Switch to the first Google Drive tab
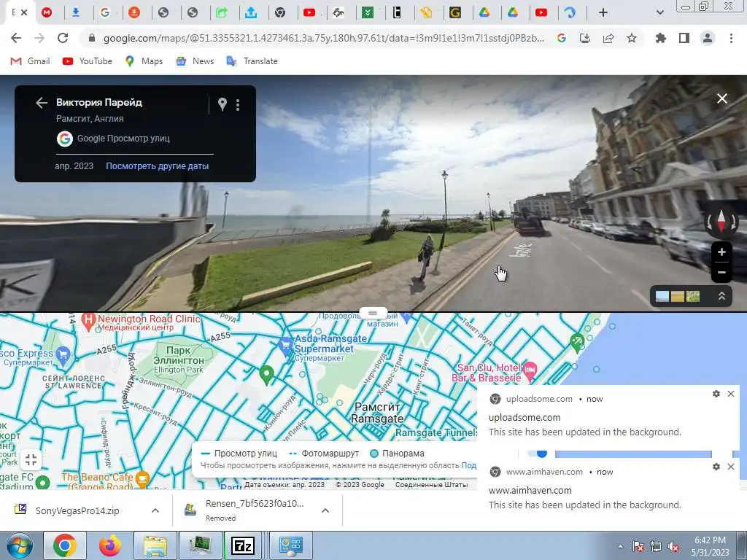The image size is (747, 560). [484, 13]
